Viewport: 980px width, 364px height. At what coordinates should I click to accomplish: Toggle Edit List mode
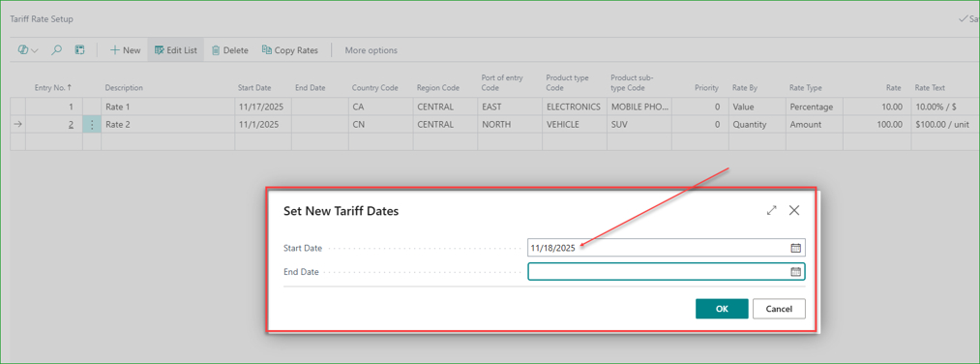pos(176,50)
